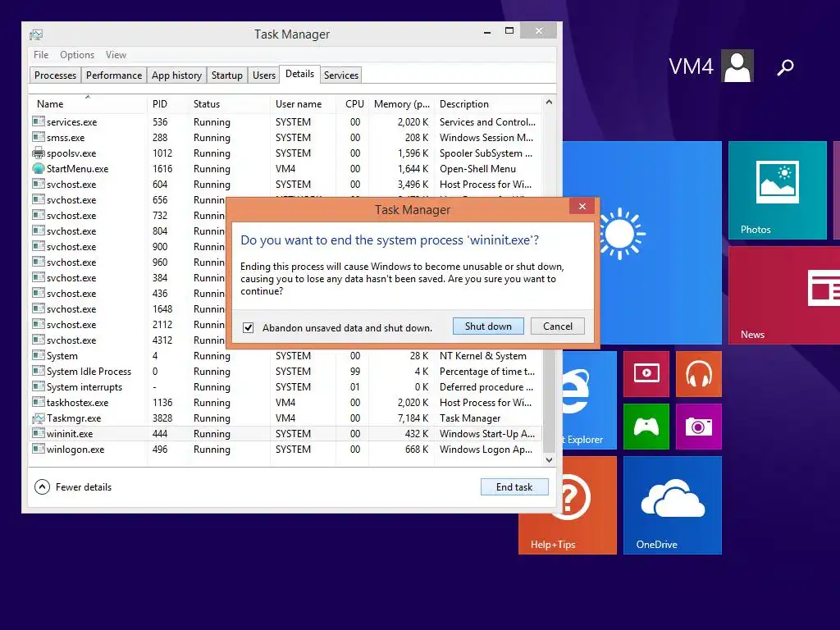Open the News tile
This screenshot has height=630, width=840.
pyautogui.click(x=784, y=294)
